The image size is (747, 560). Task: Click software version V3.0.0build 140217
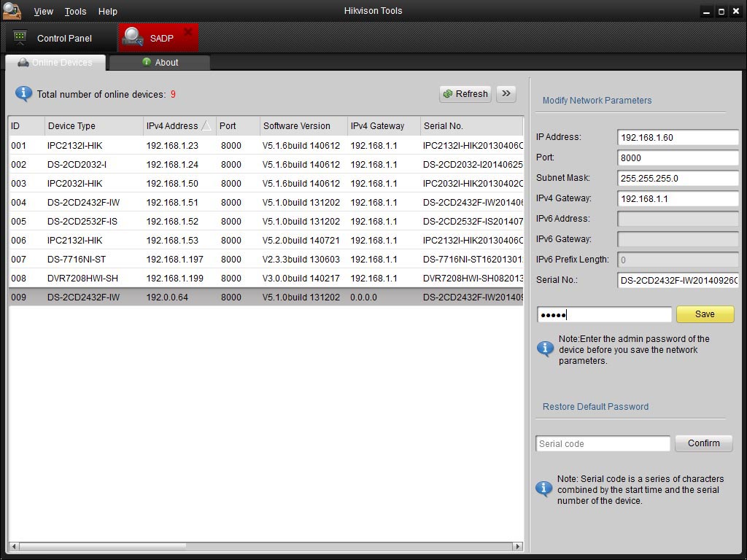click(301, 279)
